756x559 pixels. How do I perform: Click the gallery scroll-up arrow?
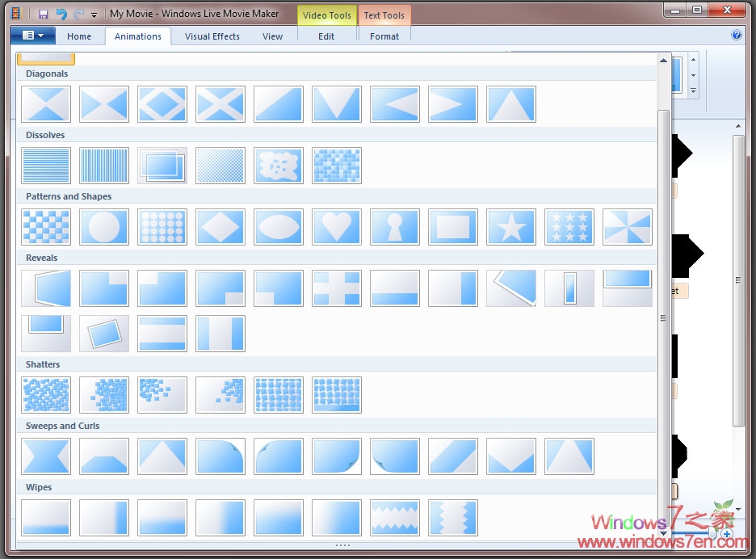664,59
